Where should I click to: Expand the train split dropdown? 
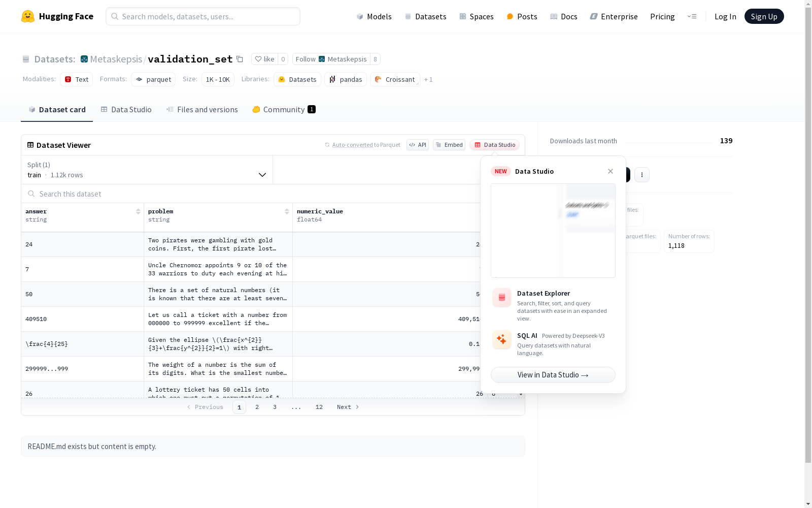point(147,170)
